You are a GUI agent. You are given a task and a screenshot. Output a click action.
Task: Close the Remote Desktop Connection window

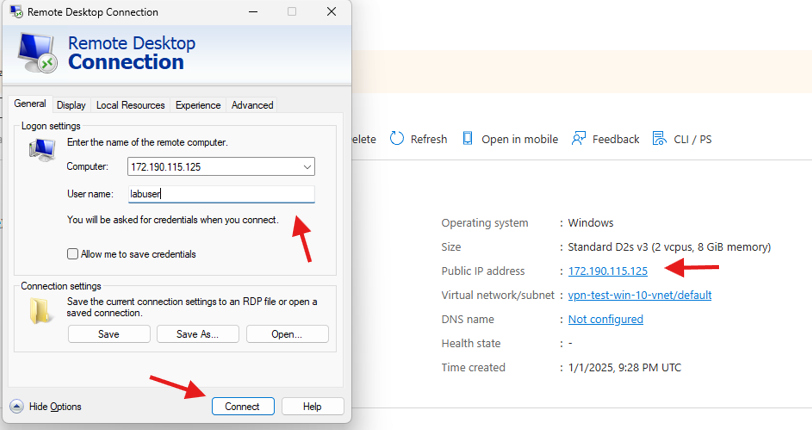(331, 11)
